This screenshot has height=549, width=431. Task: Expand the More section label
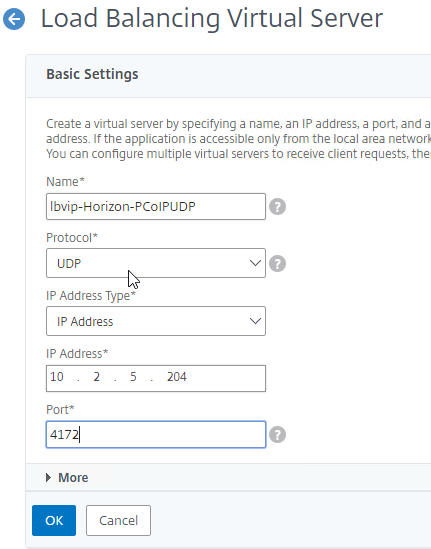(73, 478)
